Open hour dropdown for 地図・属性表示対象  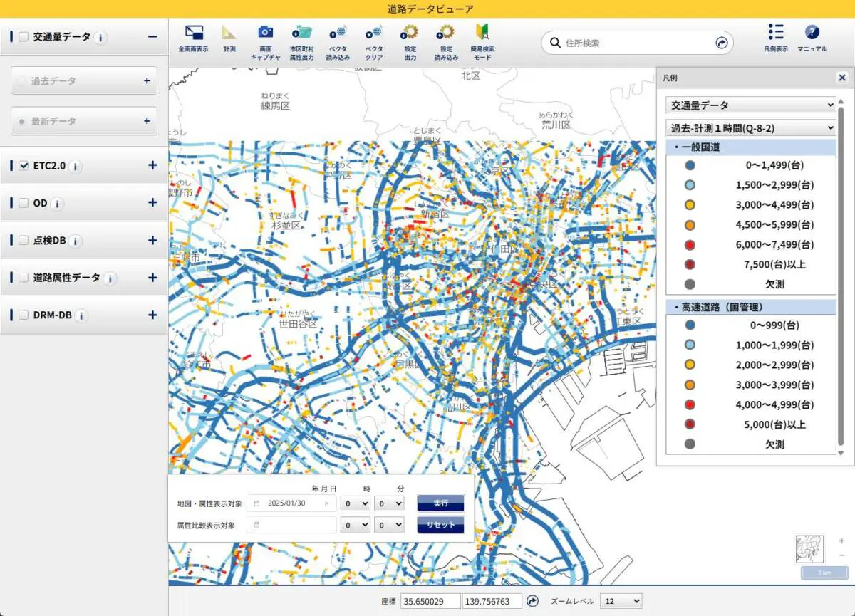click(x=356, y=503)
